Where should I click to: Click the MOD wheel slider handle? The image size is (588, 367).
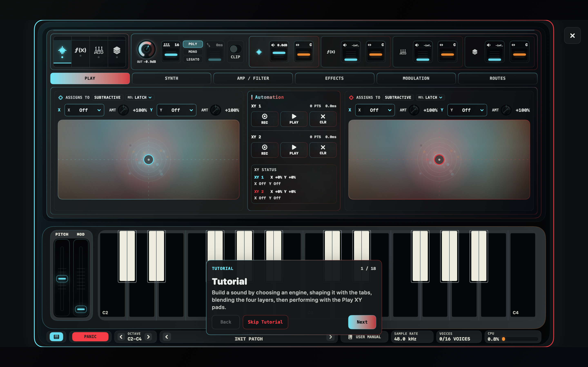point(81,309)
